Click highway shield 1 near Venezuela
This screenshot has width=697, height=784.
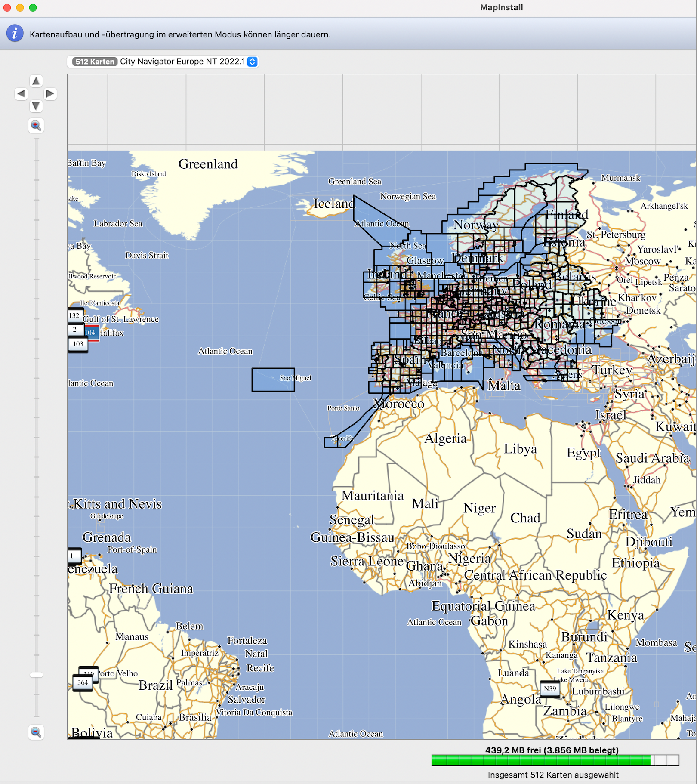pyautogui.click(x=74, y=556)
